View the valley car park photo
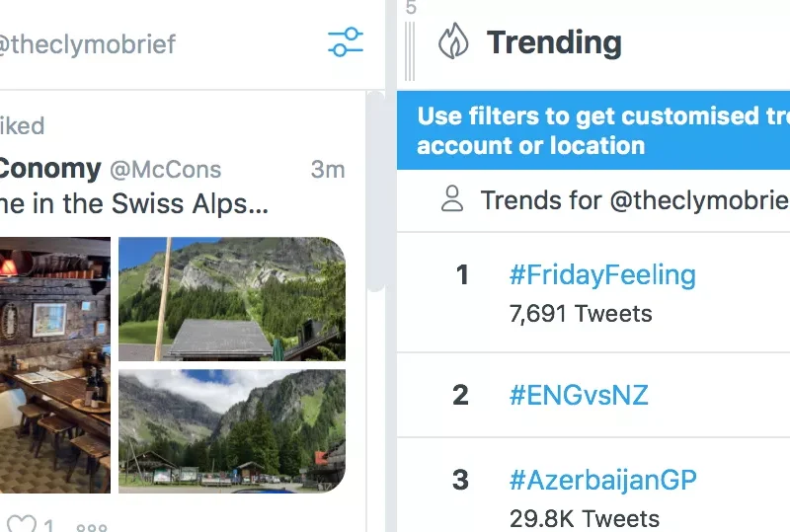790x532 pixels. pyautogui.click(x=232, y=429)
